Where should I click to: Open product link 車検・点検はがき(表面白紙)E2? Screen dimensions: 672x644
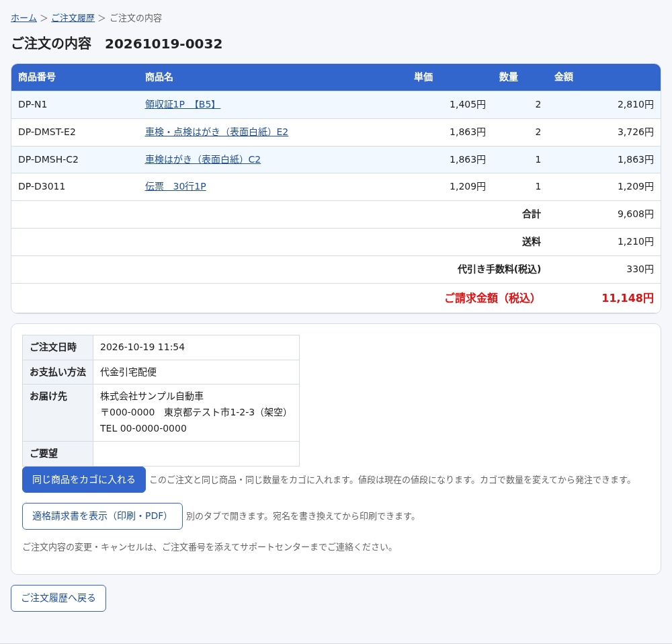(x=216, y=132)
